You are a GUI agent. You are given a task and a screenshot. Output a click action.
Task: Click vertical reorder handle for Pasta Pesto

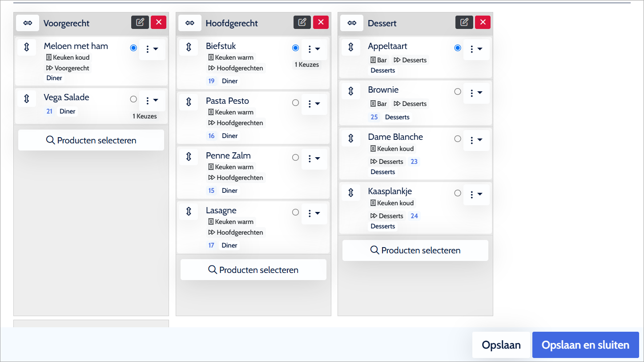189,102
